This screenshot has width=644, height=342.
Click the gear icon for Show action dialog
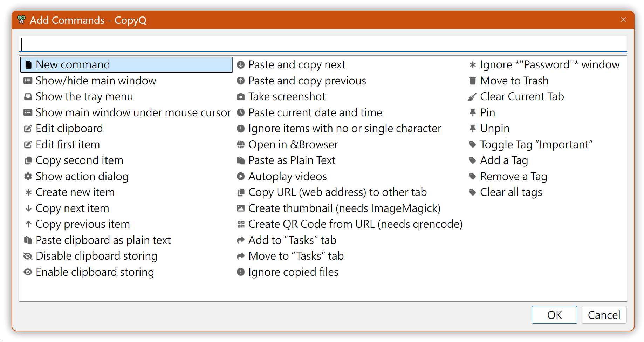coord(28,176)
